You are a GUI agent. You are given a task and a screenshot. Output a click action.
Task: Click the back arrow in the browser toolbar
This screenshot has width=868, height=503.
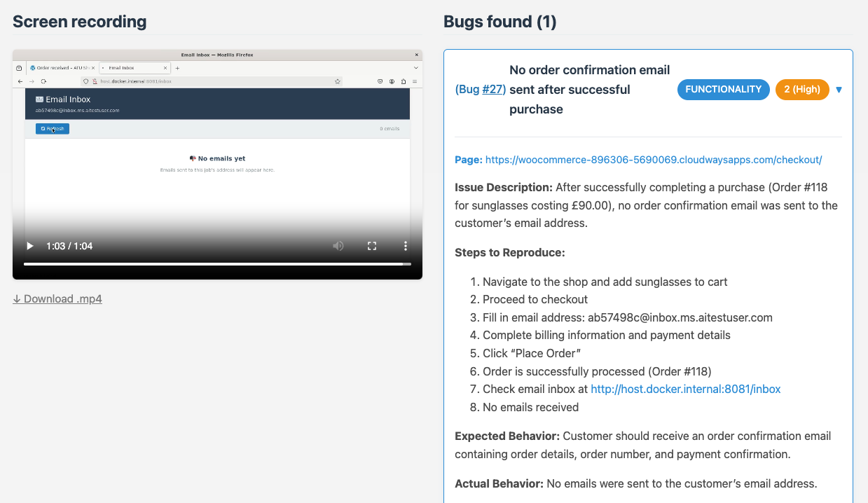click(x=20, y=81)
